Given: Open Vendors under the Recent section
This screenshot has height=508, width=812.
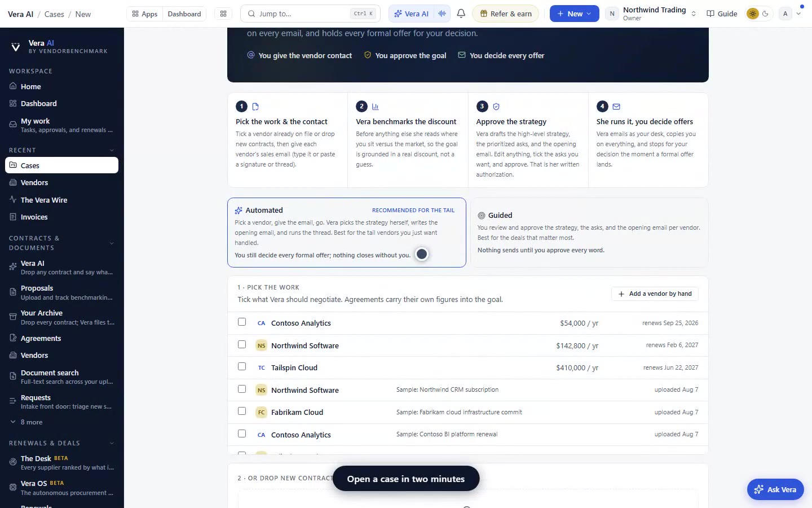Looking at the screenshot, I should [62, 182].
